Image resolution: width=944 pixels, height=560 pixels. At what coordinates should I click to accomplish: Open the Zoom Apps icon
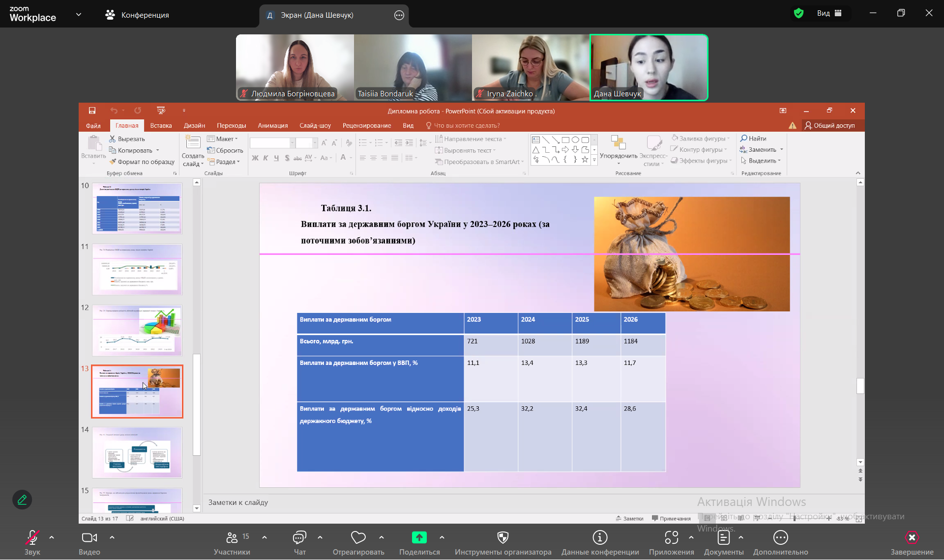point(671,538)
